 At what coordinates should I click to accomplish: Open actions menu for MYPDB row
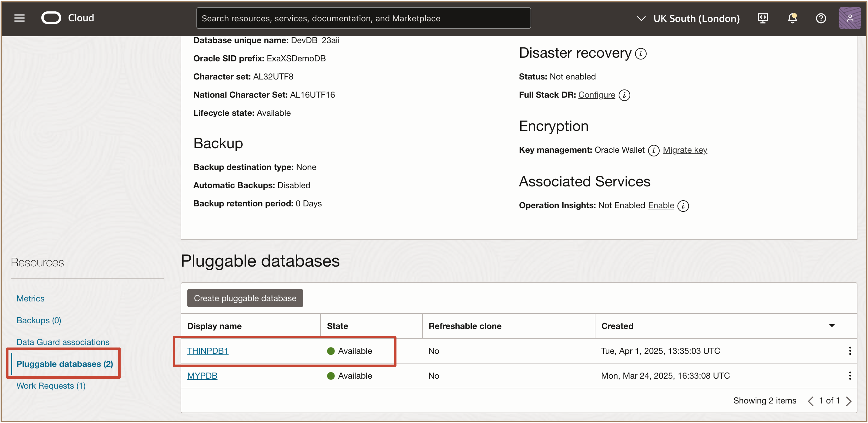point(850,376)
